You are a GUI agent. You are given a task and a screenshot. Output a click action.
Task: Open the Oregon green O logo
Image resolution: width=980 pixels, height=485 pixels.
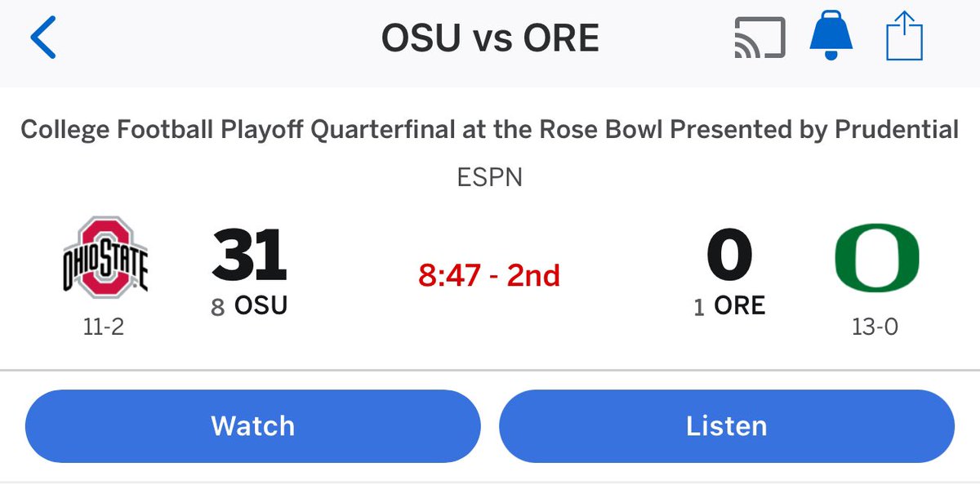(876, 258)
